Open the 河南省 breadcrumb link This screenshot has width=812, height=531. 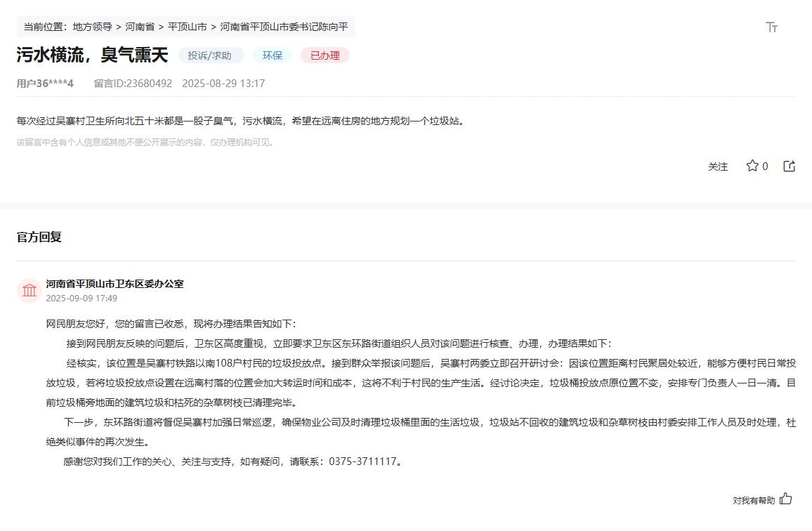click(x=138, y=27)
